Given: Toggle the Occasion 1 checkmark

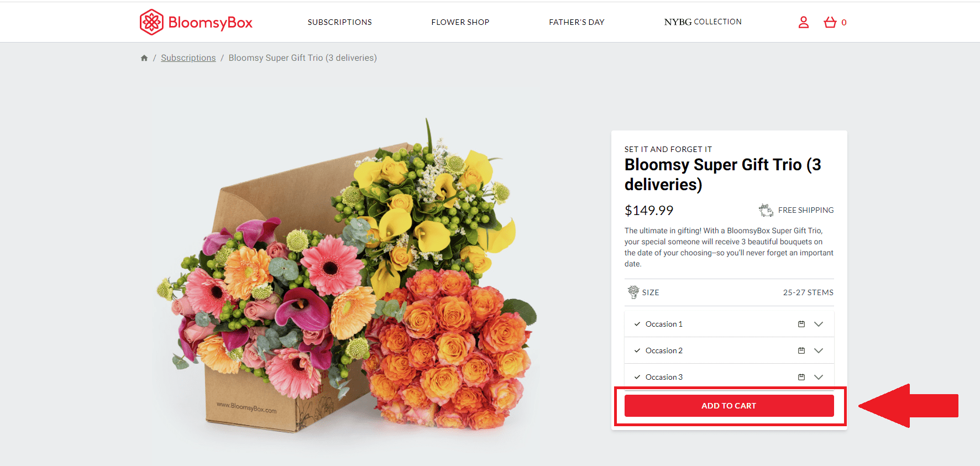Looking at the screenshot, I should (x=637, y=324).
